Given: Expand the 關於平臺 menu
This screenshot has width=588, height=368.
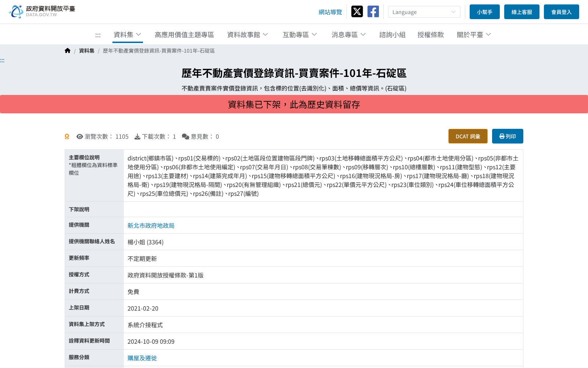Looking at the screenshot, I should click(474, 35).
